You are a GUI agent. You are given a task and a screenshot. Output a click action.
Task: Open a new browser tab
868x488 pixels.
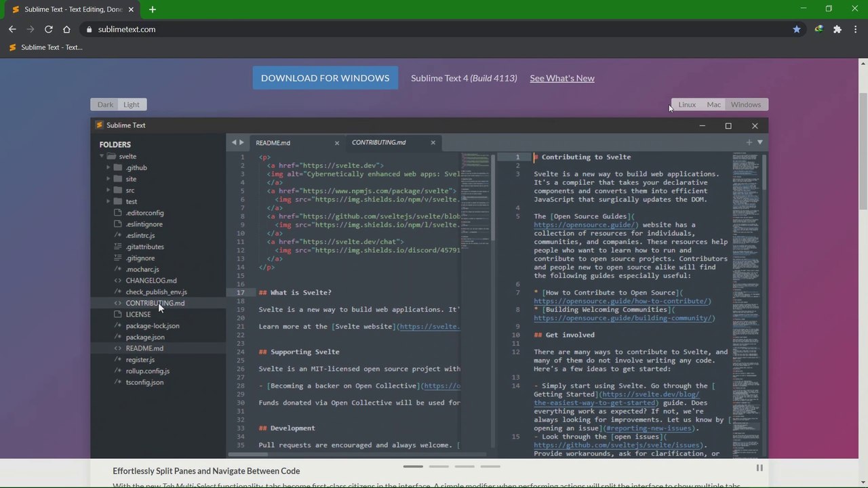(153, 9)
